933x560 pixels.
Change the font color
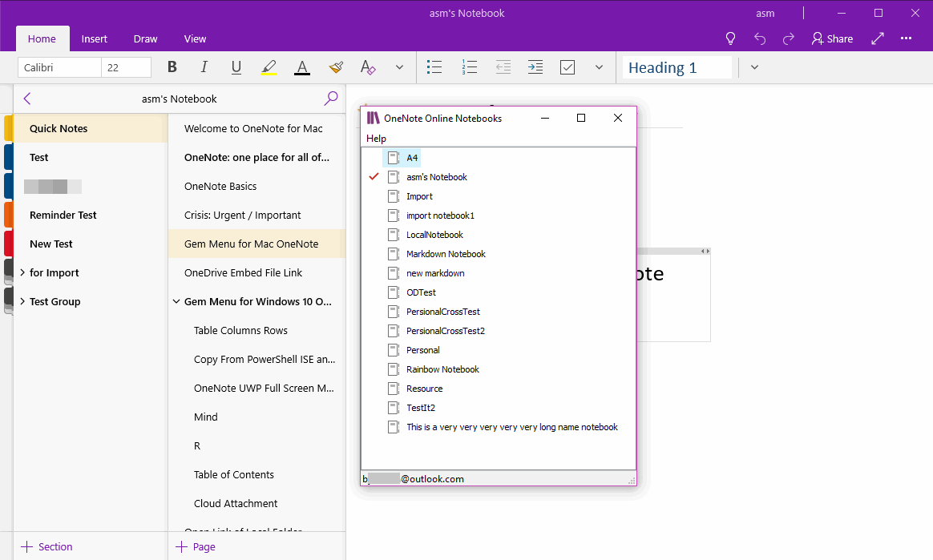coord(302,68)
